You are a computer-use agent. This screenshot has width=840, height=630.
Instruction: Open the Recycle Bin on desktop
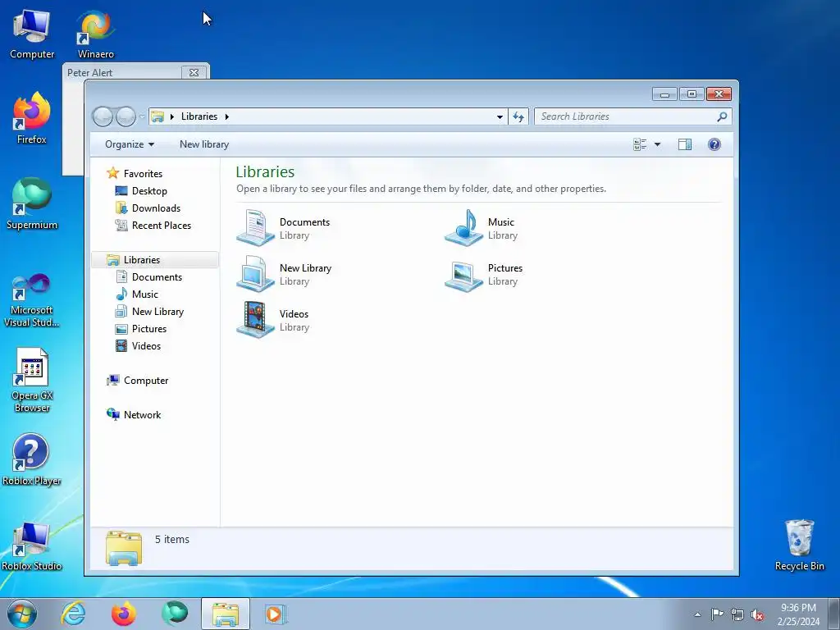click(799, 545)
